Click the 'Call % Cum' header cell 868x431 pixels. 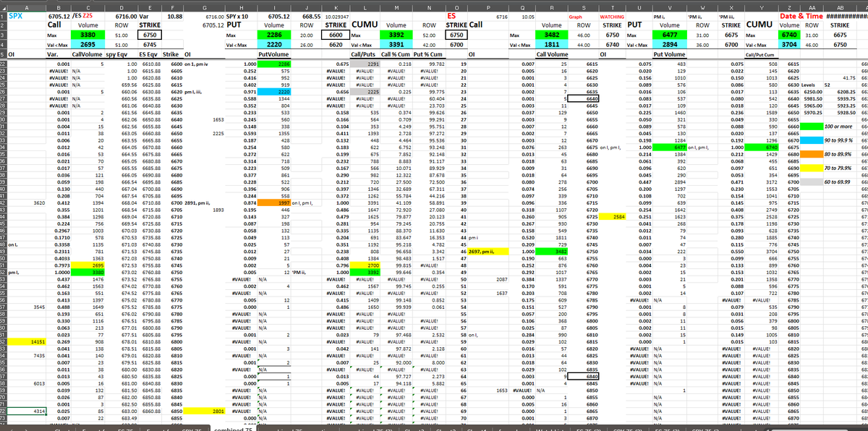tap(396, 54)
